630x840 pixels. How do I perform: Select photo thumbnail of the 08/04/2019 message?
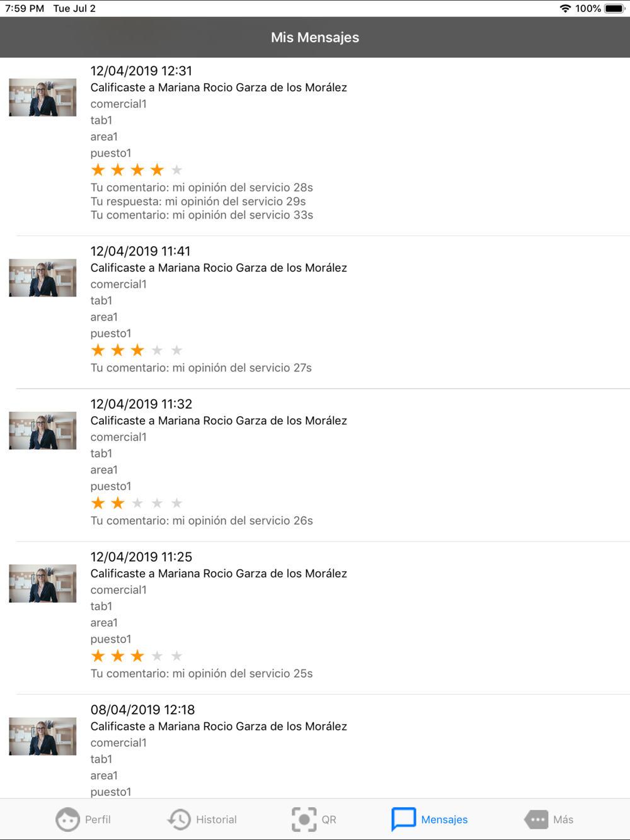(x=42, y=737)
